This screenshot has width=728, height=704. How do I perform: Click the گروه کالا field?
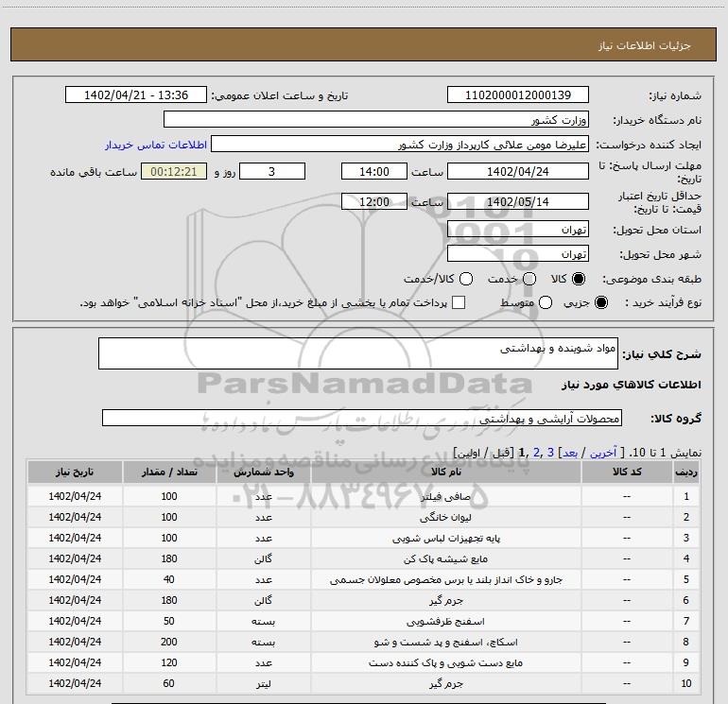point(362,418)
